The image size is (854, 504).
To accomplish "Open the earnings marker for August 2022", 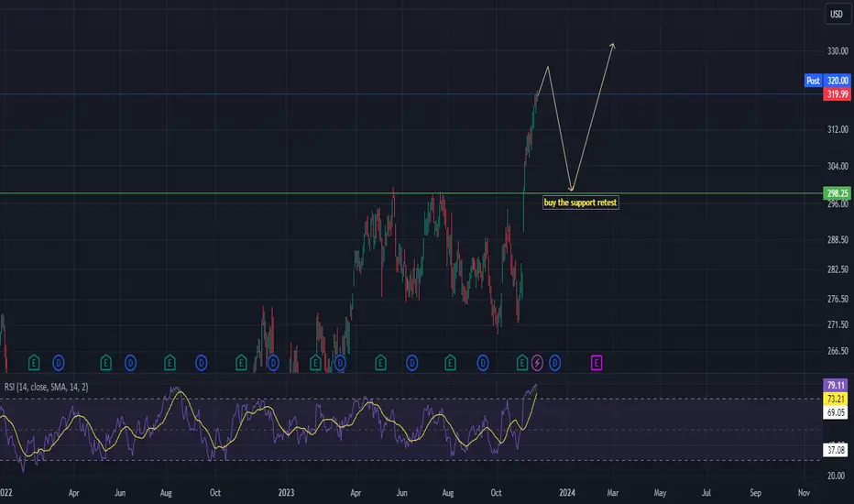I will click(x=170, y=362).
